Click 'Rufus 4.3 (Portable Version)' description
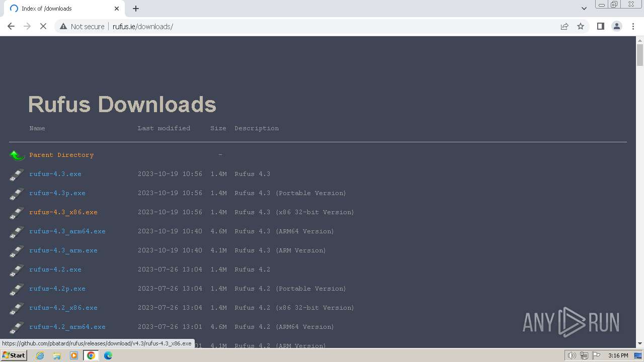This screenshot has height=362, width=644. click(290, 193)
